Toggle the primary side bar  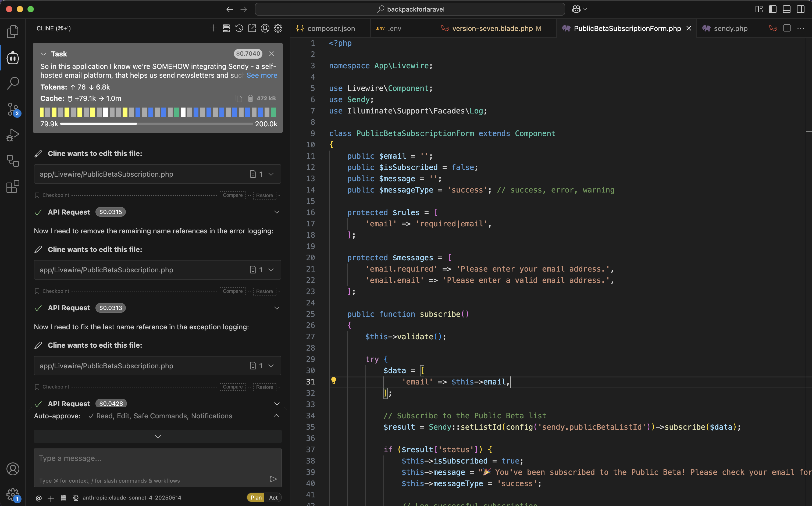773,9
